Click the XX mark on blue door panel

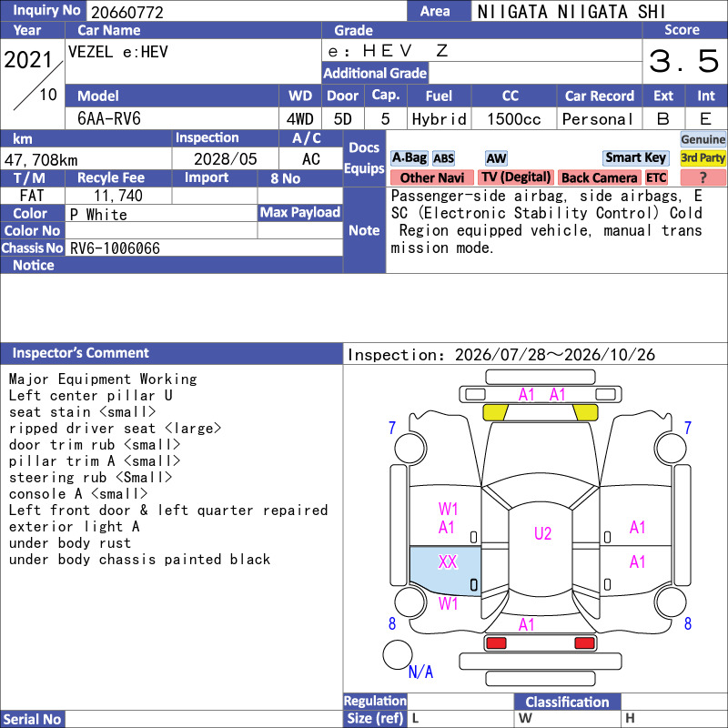[448, 562]
